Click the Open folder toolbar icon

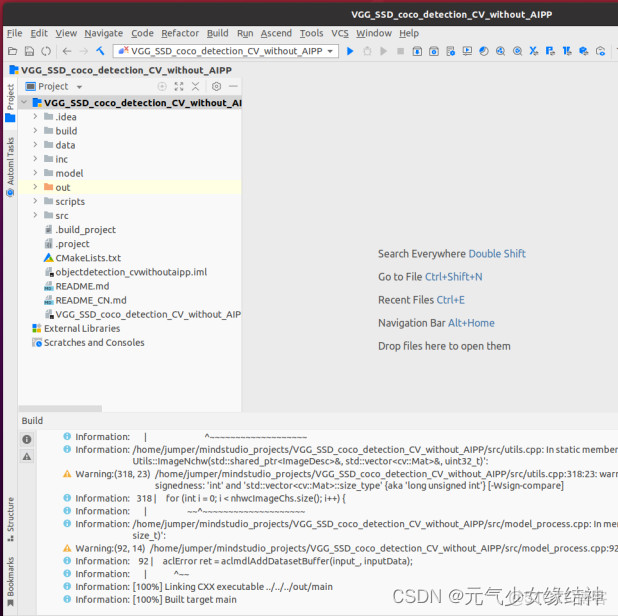[x=13, y=51]
